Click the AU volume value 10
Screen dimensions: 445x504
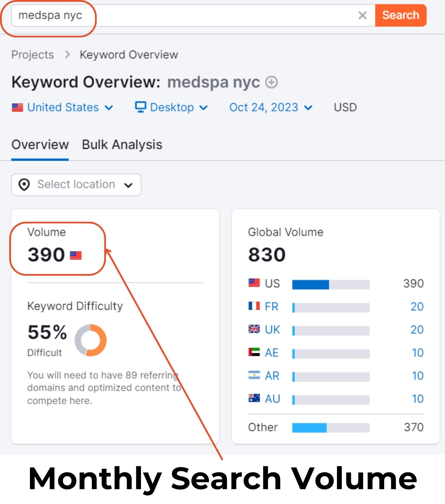tap(418, 399)
